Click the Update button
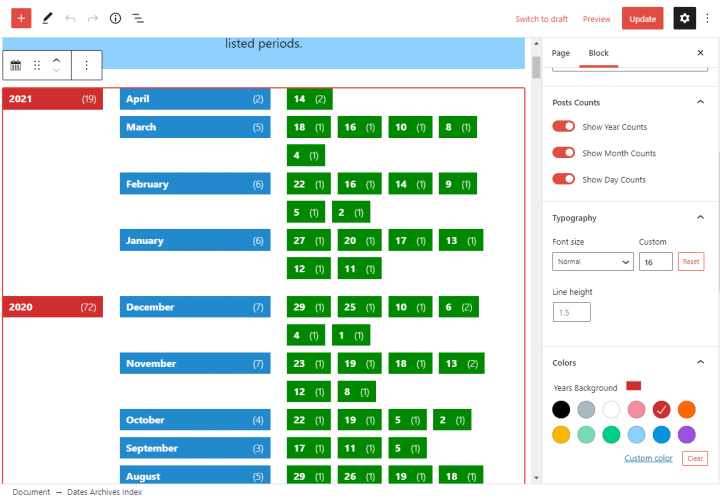Screen dimensions: 720x498 pos(642,18)
